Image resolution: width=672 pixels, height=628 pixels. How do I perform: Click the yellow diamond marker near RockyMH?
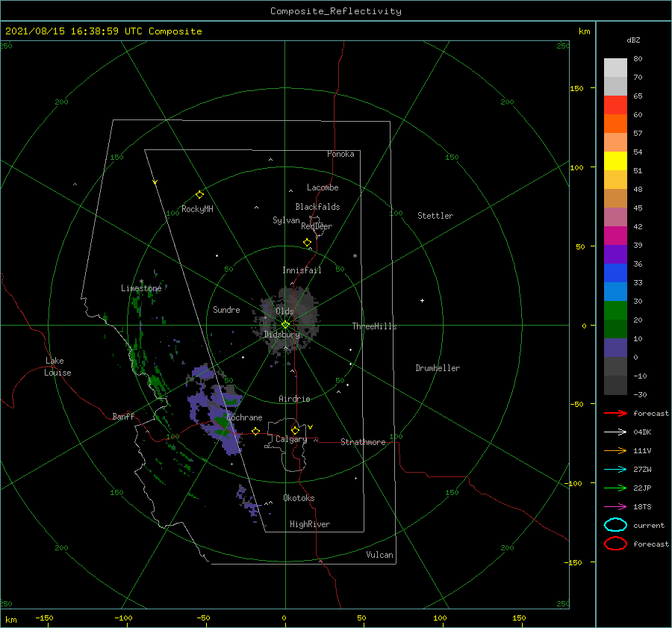[199, 195]
